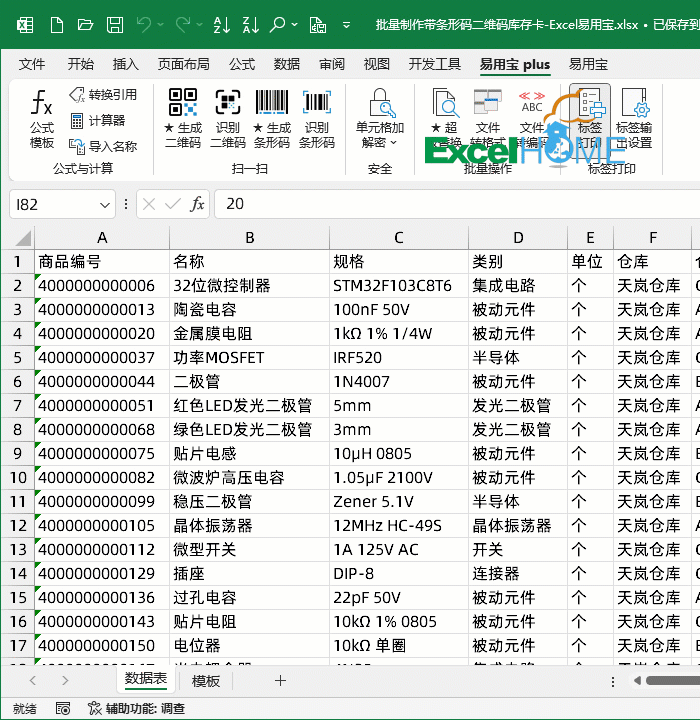
Task: Open a new blank workbook icon
Action: 56,24
